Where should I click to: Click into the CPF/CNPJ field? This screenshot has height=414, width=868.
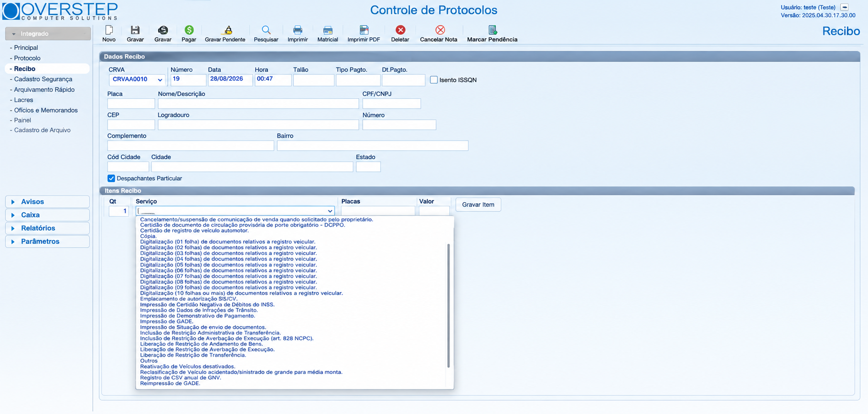[392, 104]
